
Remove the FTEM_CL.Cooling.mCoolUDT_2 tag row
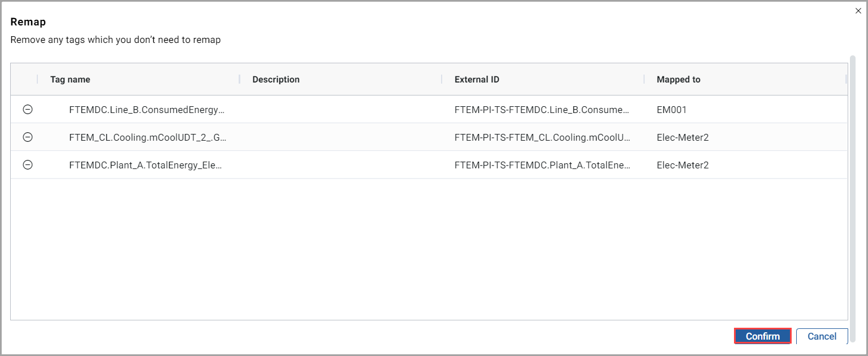tap(27, 137)
